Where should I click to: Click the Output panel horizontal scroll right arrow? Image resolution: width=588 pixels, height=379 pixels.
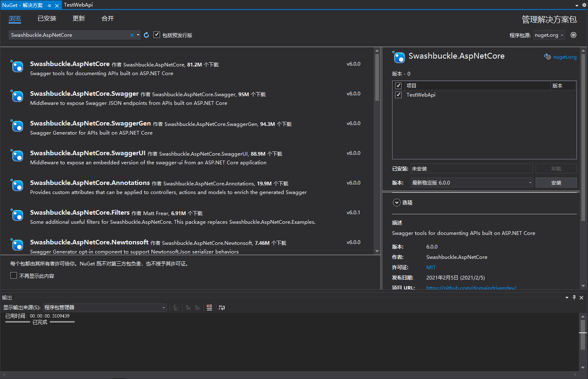point(576,375)
